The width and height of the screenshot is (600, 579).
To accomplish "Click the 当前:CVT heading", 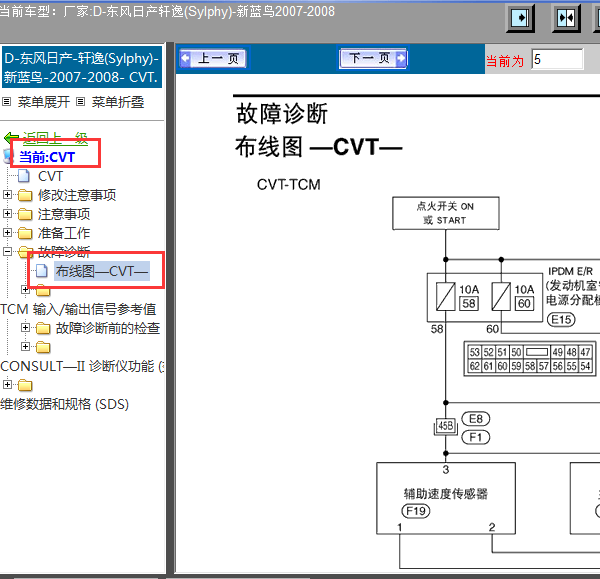I will coord(47,157).
